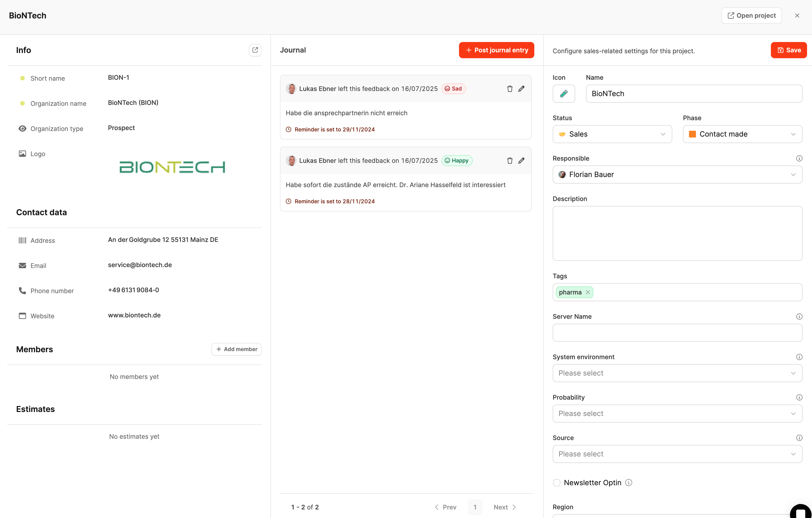Show info tooltip for Responsible field
This screenshot has height=518, width=812.
[799, 159]
